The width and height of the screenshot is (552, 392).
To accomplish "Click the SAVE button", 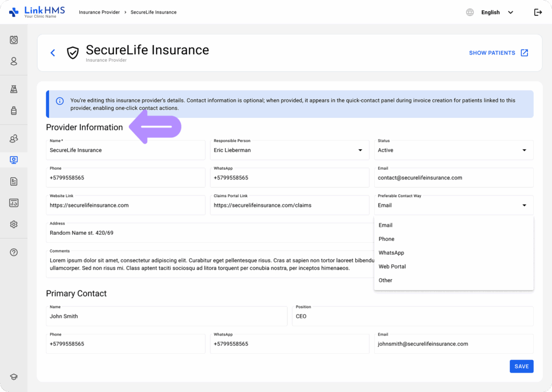I will (x=521, y=366).
